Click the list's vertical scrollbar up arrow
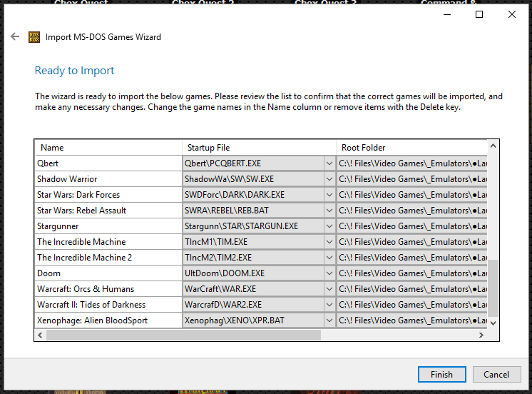 click(493, 146)
